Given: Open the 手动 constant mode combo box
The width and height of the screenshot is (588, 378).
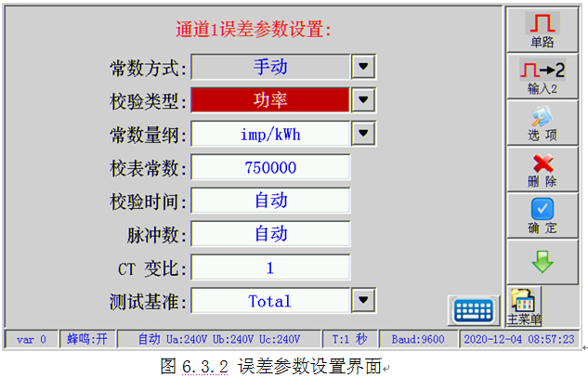Looking at the screenshot, I should pyautogui.click(x=270, y=67).
